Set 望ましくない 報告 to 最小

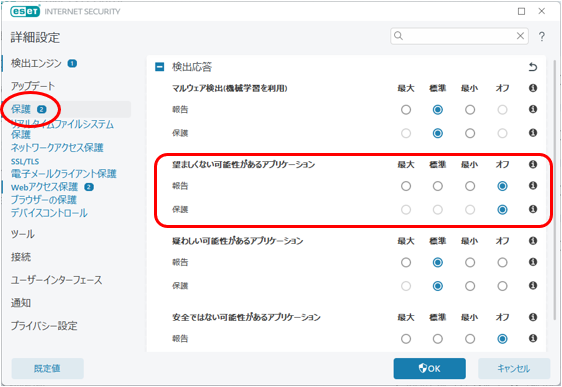(x=470, y=186)
